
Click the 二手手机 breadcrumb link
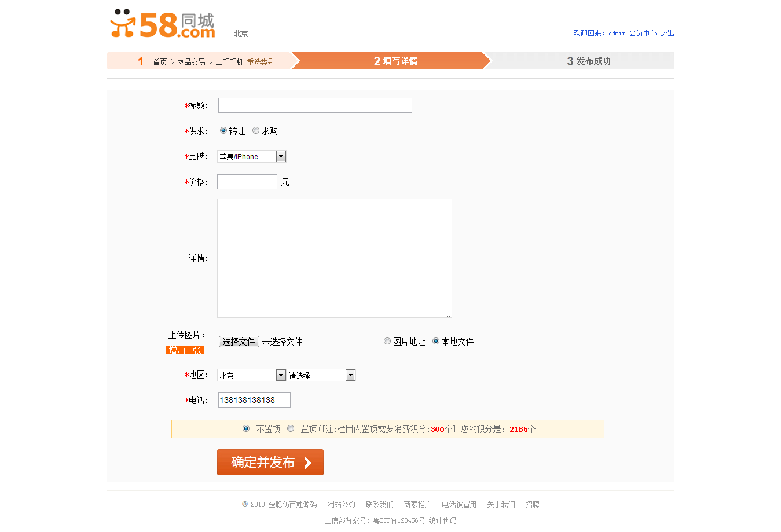click(x=229, y=62)
